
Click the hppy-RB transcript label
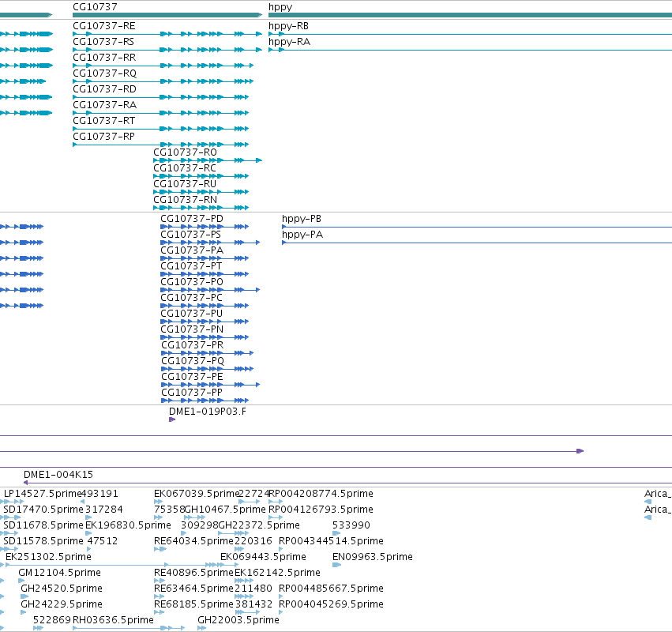pyautogui.click(x=288, y=26)
